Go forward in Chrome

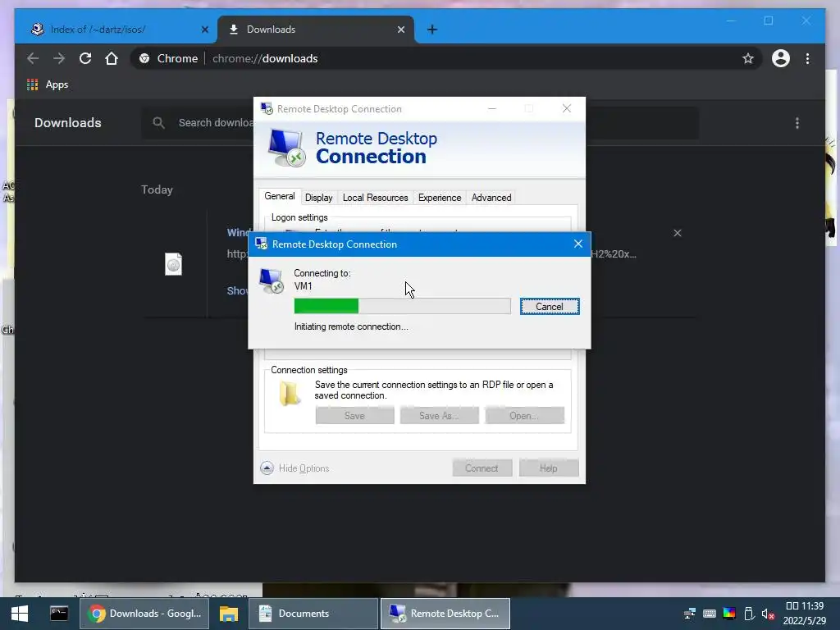[59, 58]
